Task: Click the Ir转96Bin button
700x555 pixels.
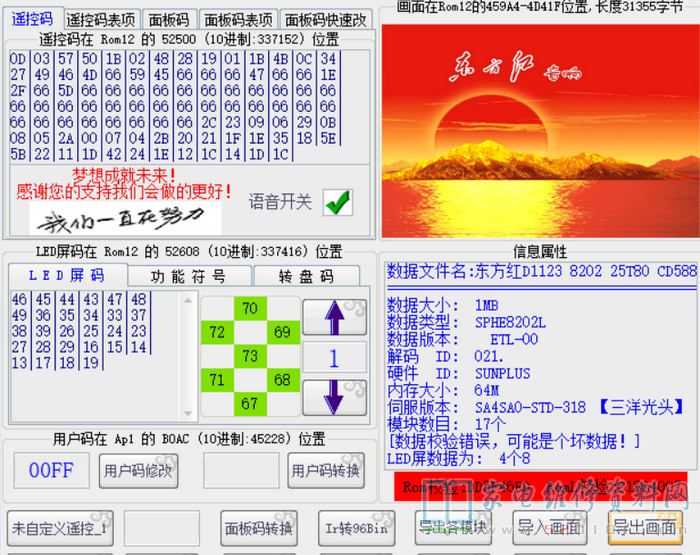Action: click(x=356, y=529)
